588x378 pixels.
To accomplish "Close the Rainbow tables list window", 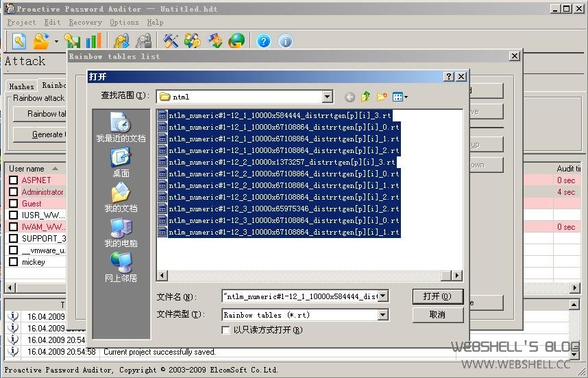I will pos(515,56).
